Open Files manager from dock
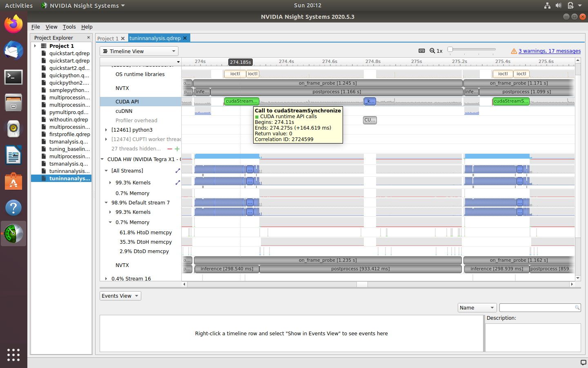 tap(13, 103)
